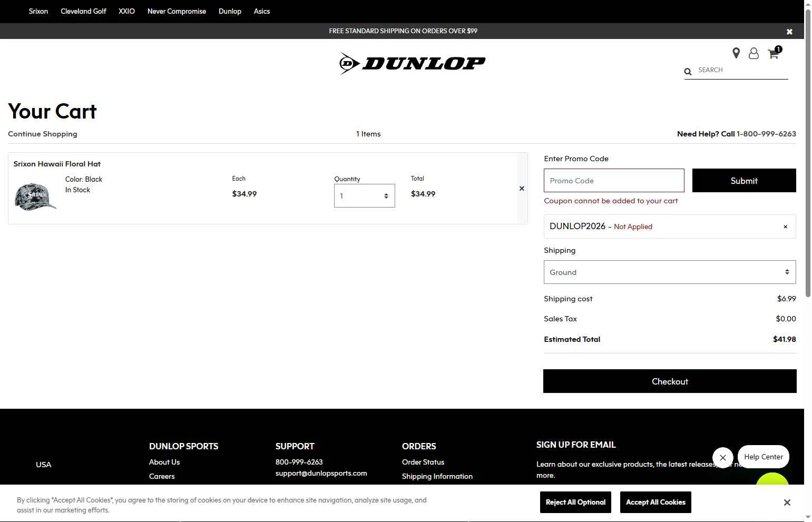This screenshot has height=522, width=812.
Task: Go to Never Compromise brand site
Action: point(177,11)
